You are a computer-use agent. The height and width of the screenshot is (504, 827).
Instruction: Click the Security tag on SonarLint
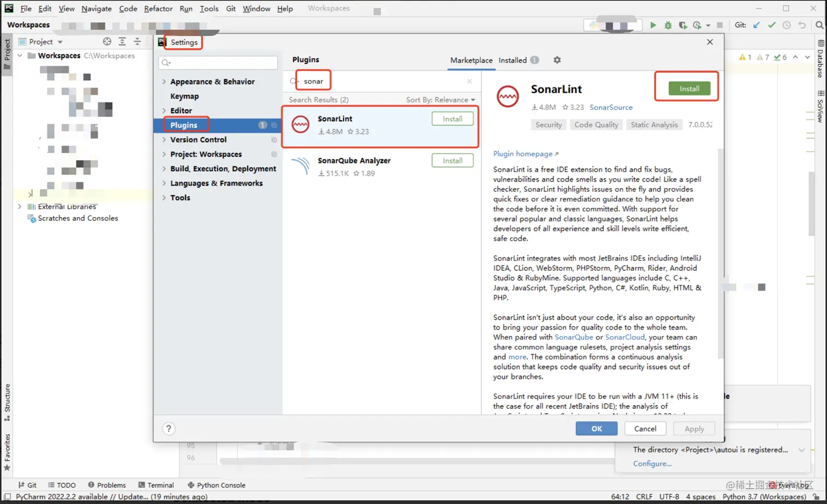click(549, 125)
